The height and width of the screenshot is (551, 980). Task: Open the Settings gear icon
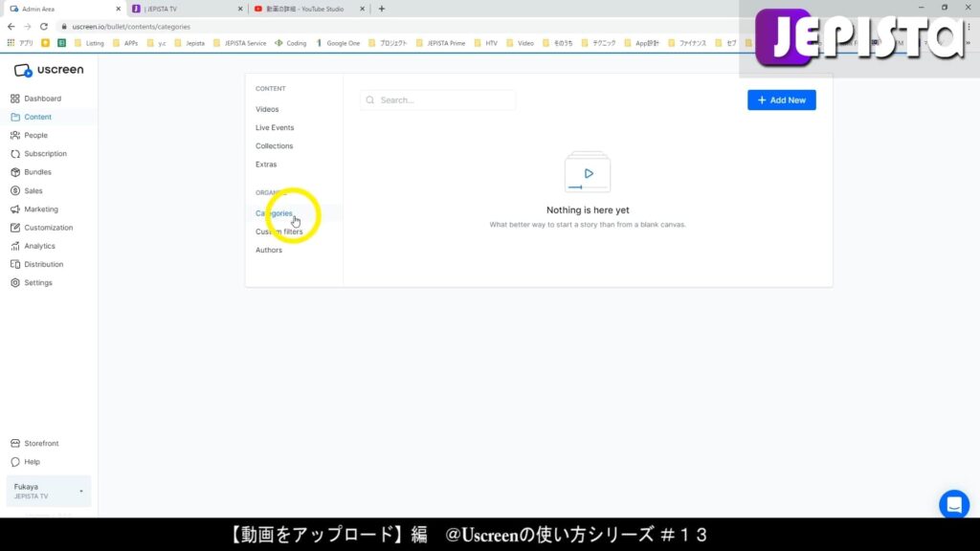coord(15,283)
